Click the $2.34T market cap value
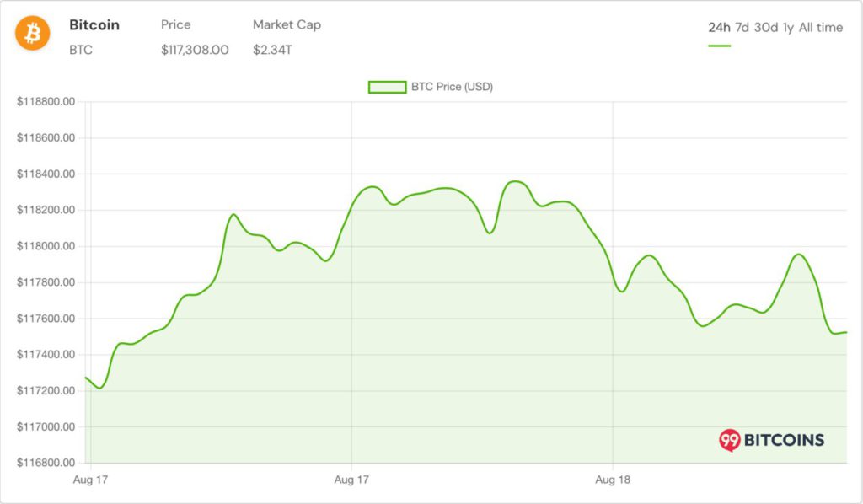 (x=272, y=50)
